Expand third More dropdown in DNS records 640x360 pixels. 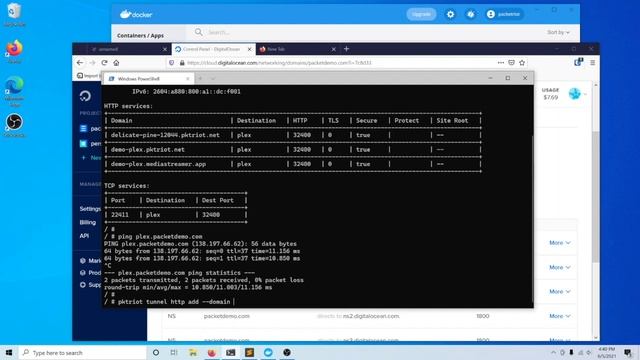point(560,291)
